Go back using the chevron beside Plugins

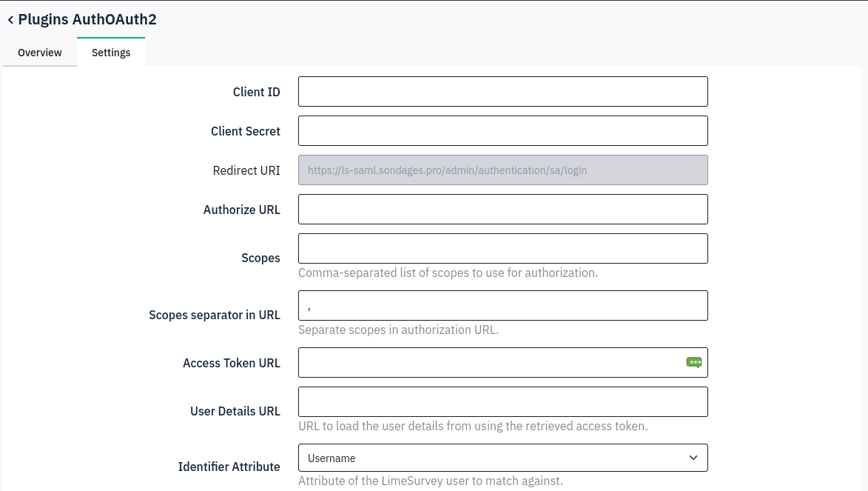click(x=10, y=20)
